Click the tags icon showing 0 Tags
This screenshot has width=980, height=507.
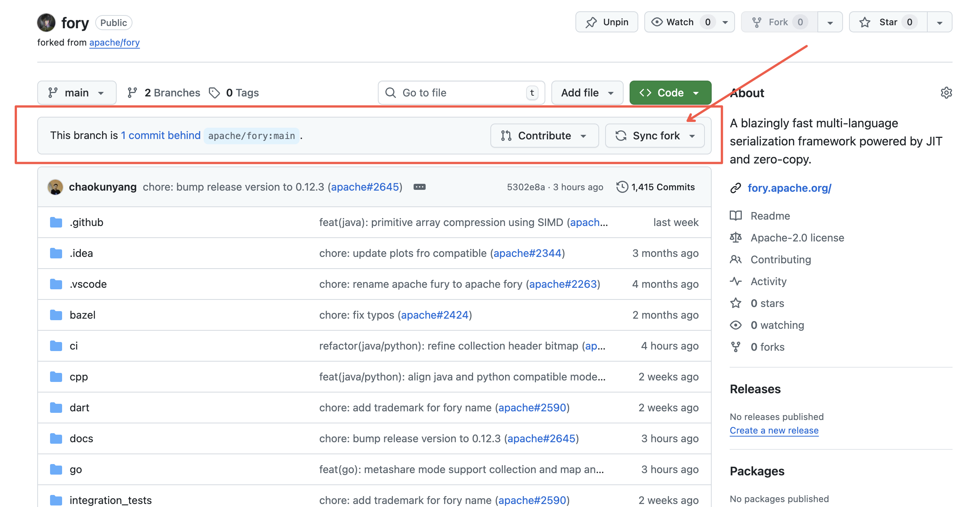click(x=214, y=93)
